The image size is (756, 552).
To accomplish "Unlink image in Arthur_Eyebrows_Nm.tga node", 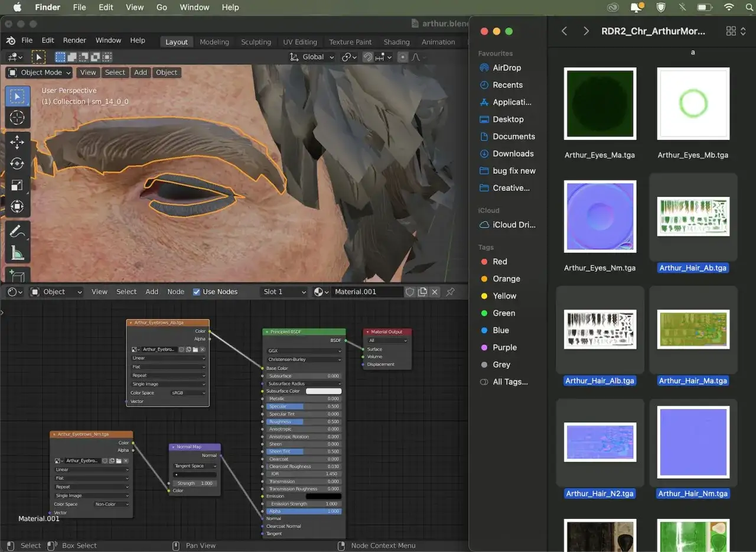I will tap(126, 460).
